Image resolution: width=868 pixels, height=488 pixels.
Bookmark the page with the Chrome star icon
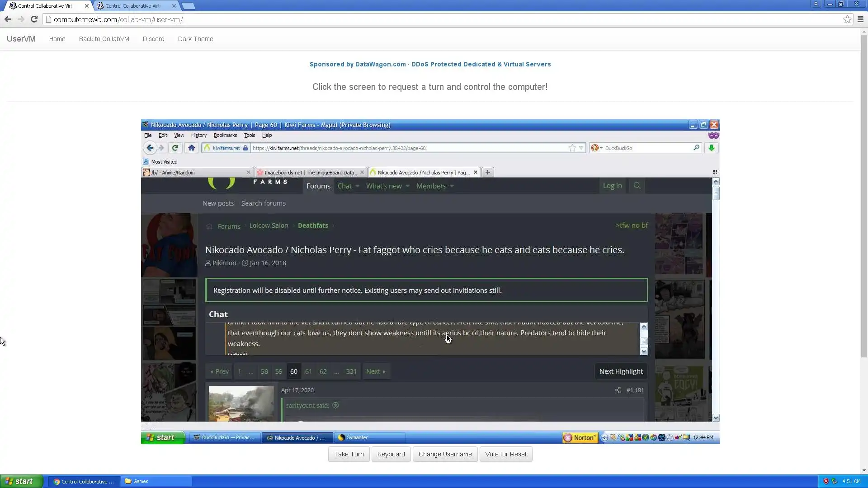pyautogui.click(x=847, y=19)
